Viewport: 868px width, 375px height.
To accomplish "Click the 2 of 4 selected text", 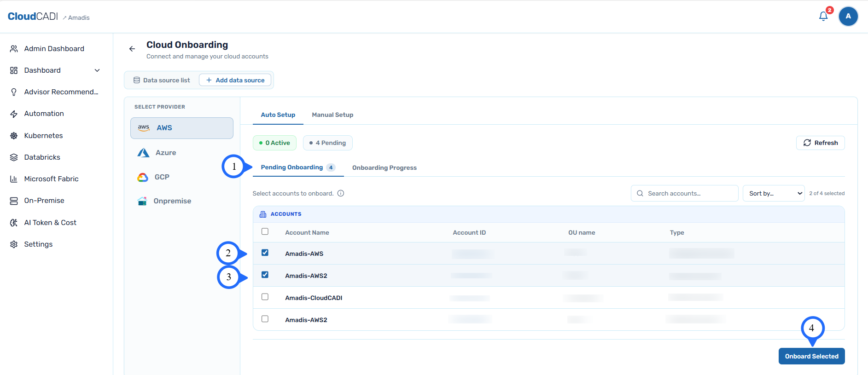I will (827, 193).
